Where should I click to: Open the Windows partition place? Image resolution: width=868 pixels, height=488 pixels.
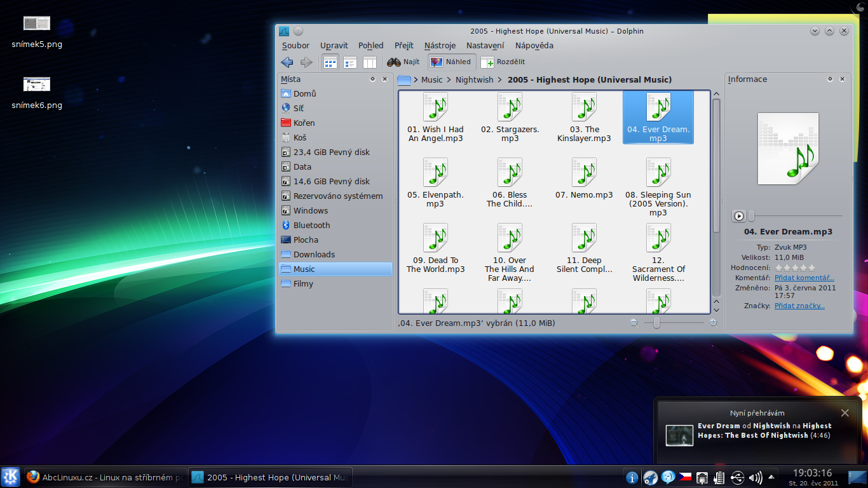tap(336, 210)
